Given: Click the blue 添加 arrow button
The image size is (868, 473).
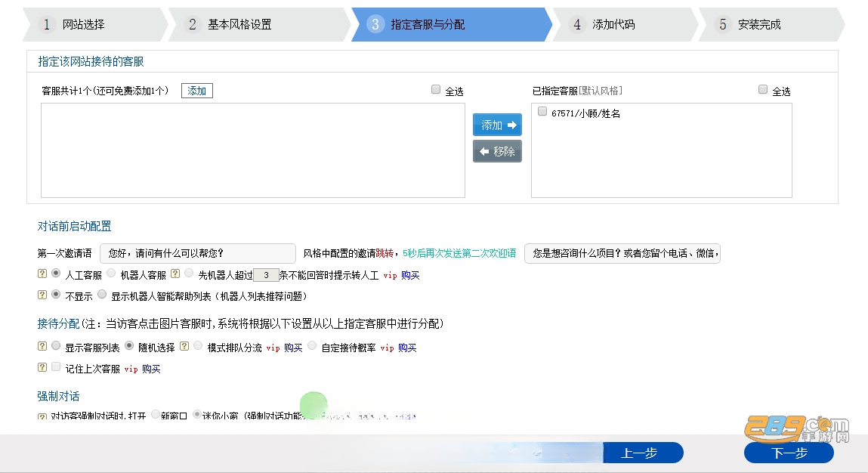Looking at the screenshot, I should tap(497, 125).
